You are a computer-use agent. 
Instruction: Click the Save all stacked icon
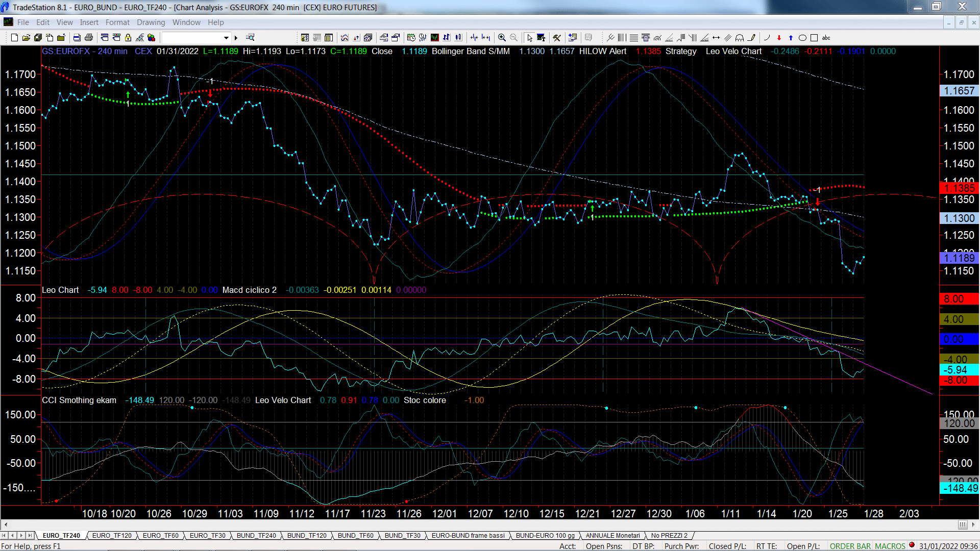(38, 38)
